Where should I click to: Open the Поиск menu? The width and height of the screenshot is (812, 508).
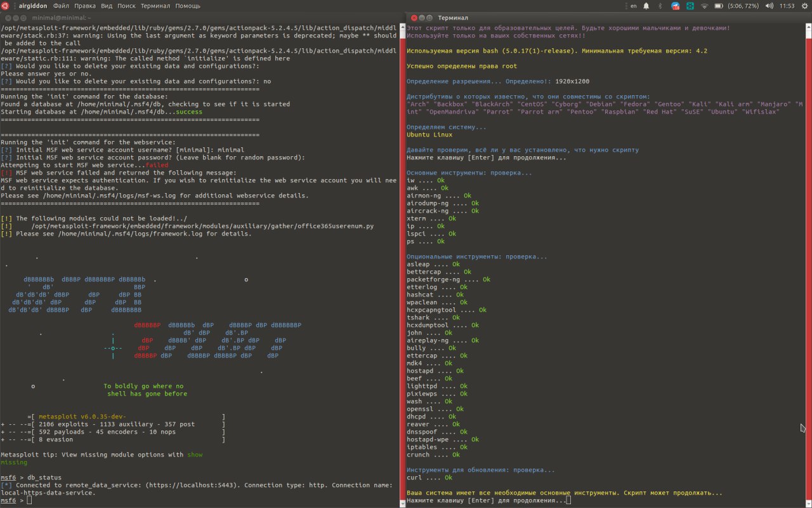tap(126, 6)
